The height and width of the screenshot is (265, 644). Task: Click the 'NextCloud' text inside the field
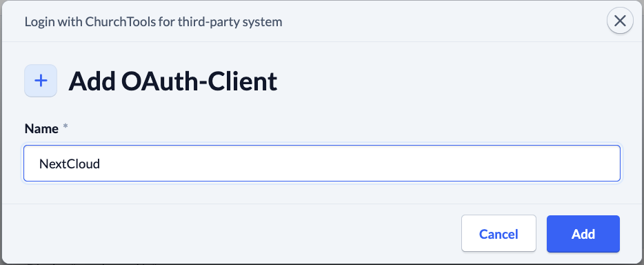(x=70, y=164)
